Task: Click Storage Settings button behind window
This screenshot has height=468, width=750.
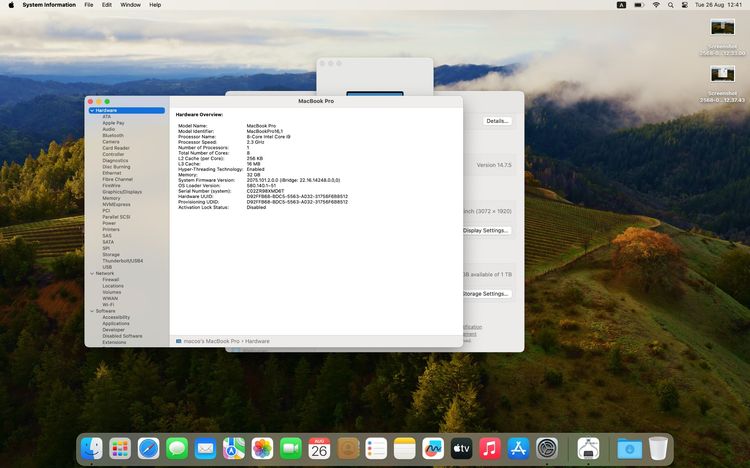Action: coord(486,294)
